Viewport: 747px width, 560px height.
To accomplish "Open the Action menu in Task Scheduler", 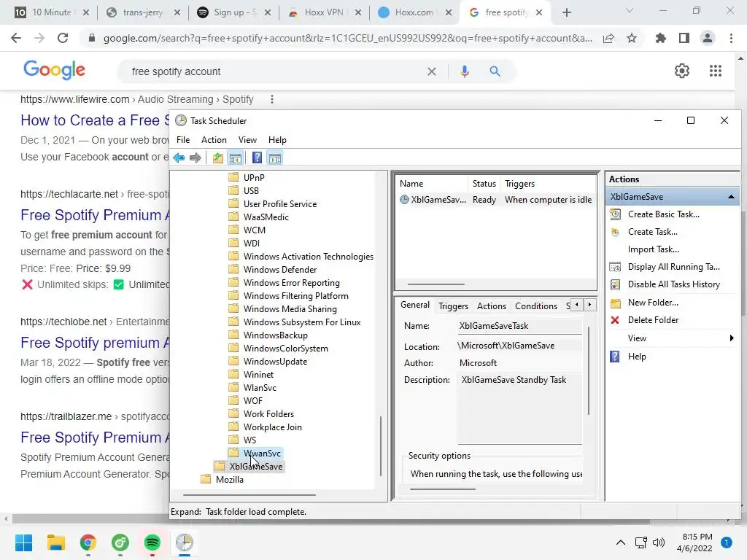I will [x=214, y=140].
